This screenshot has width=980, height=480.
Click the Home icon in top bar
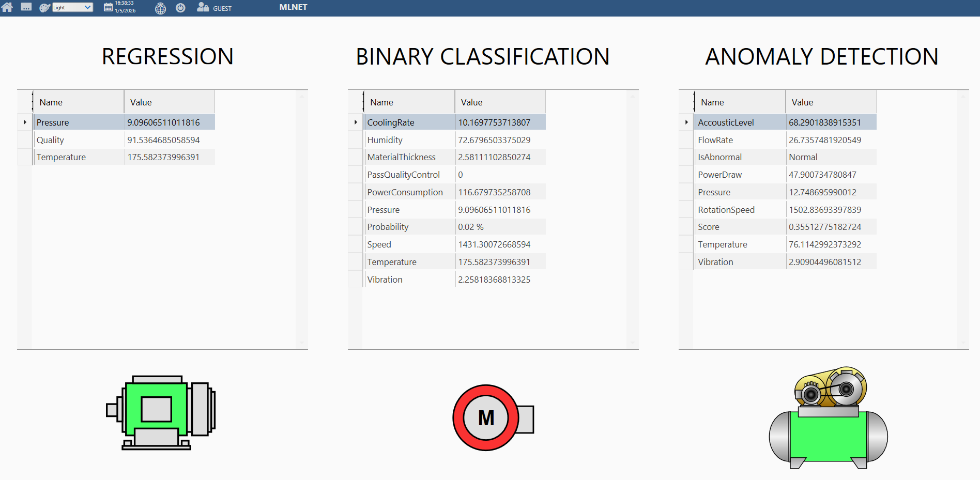[x=7, y=7]
